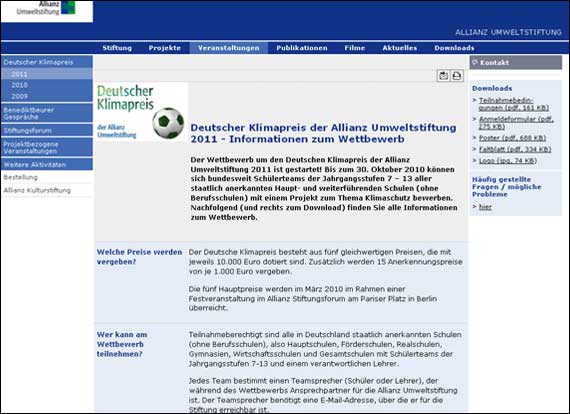Open the Projekte menu
570x414 pixels.
165,48
